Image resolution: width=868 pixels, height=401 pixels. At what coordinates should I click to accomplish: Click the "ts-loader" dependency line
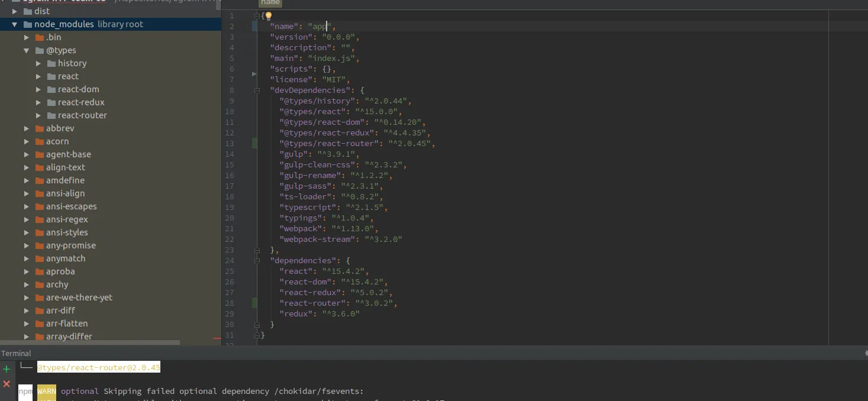click(x=331, y=197)
